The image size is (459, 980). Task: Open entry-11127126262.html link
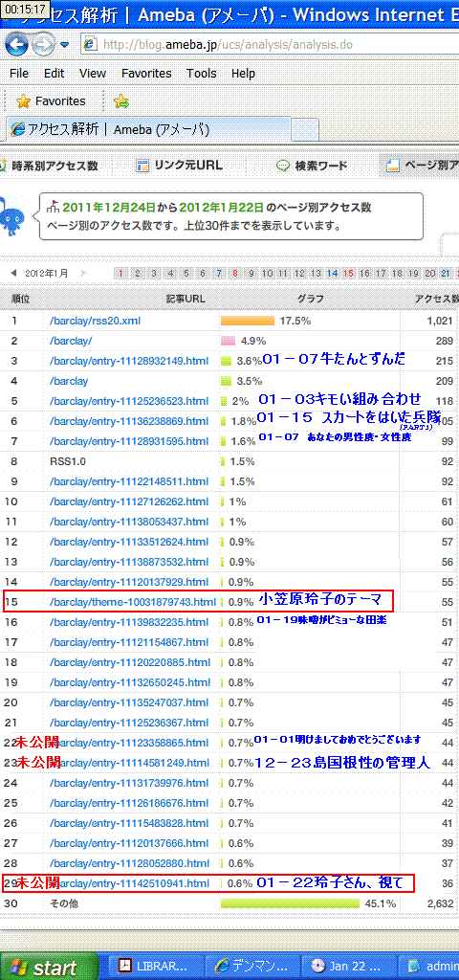(129, 501)
